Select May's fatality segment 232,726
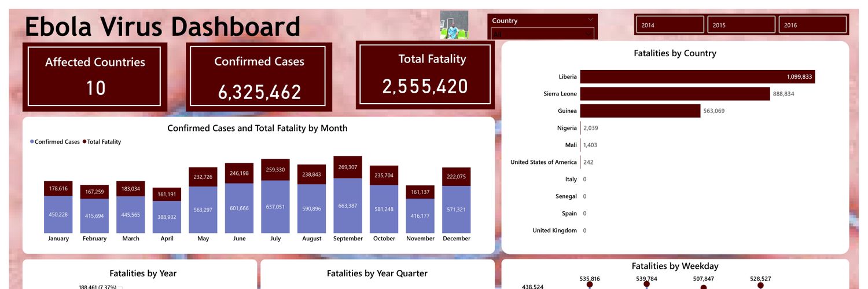The image size is (868, 289). tap(203, 177)
